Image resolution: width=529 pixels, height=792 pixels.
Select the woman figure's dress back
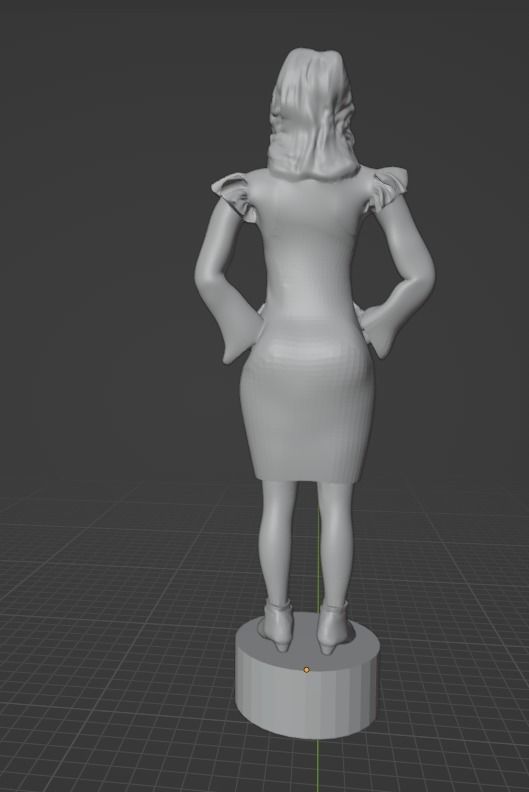tap(308, 328)
